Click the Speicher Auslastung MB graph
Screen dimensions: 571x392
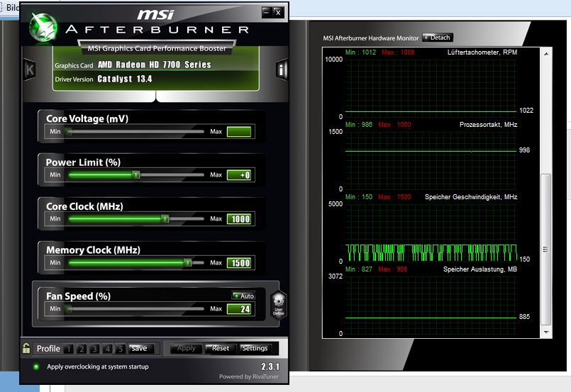pos(431,305)
